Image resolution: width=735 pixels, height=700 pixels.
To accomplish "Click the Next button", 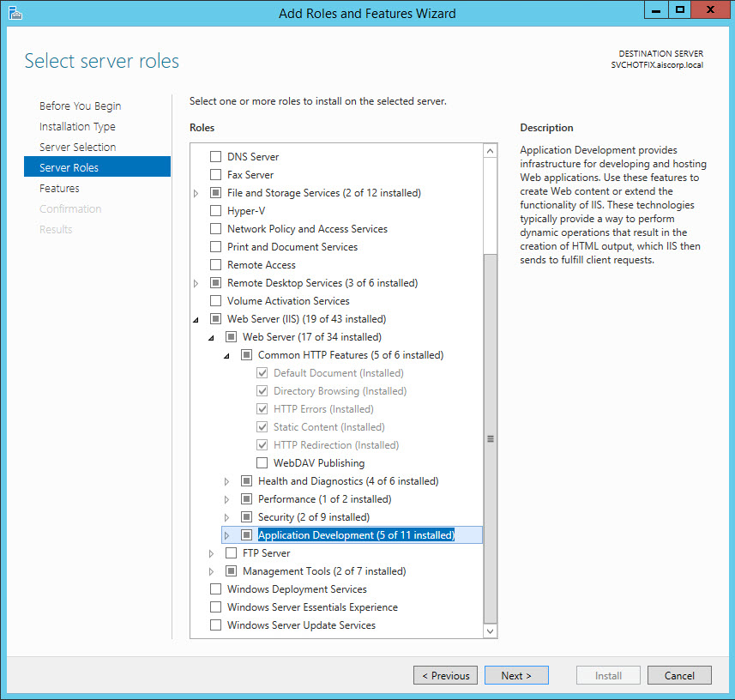I will (516, 675).
